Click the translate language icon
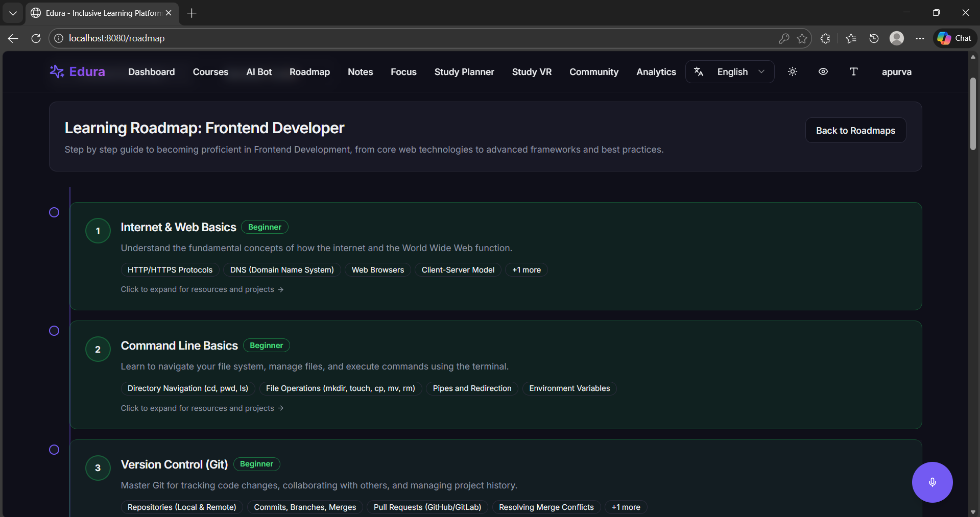The height and width of the screenshot is (517, 980). [699, 71]
